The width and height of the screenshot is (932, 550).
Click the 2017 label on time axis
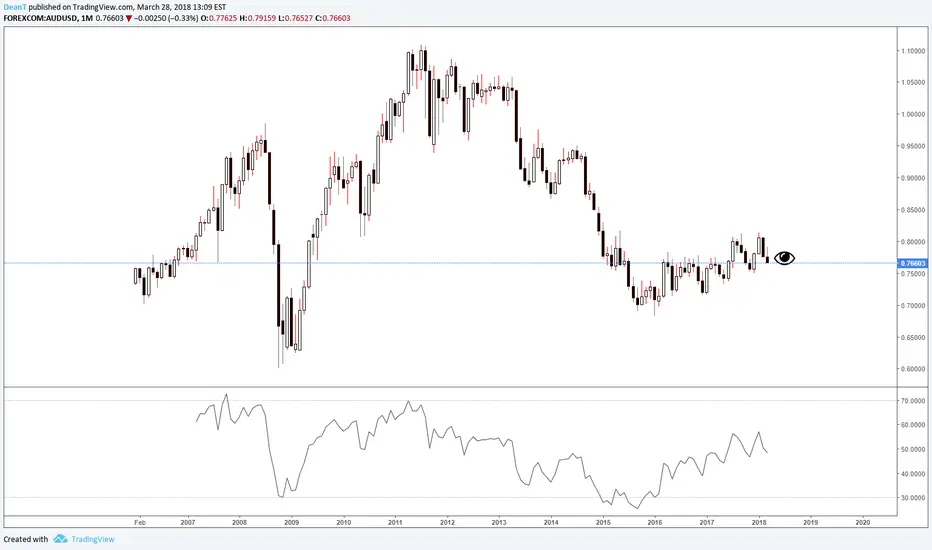tap(707, 523)
